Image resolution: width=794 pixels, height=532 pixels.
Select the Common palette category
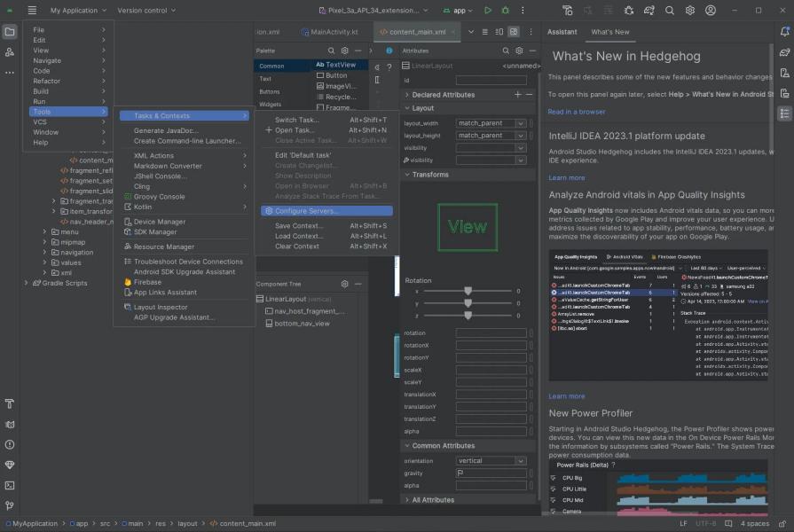coord(282,66)
